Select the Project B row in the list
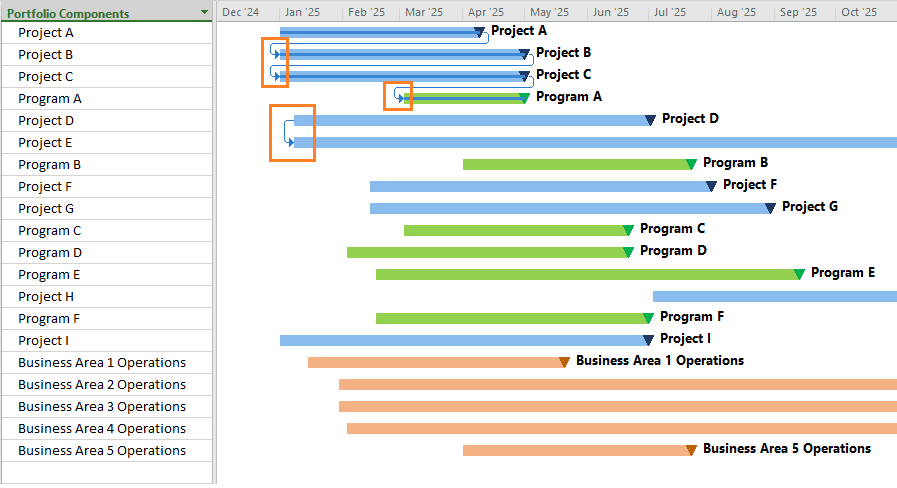897x488 pixels. (x=107, y=55)
